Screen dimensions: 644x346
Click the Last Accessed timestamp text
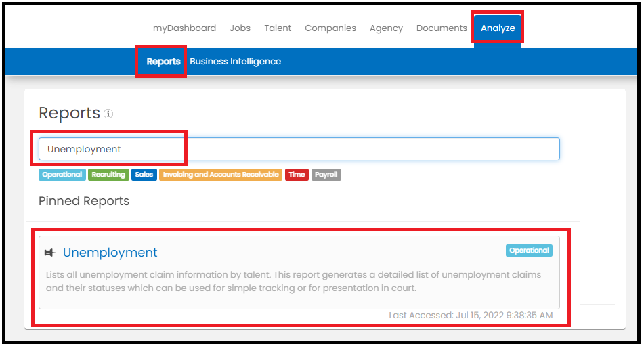point(471,316)
